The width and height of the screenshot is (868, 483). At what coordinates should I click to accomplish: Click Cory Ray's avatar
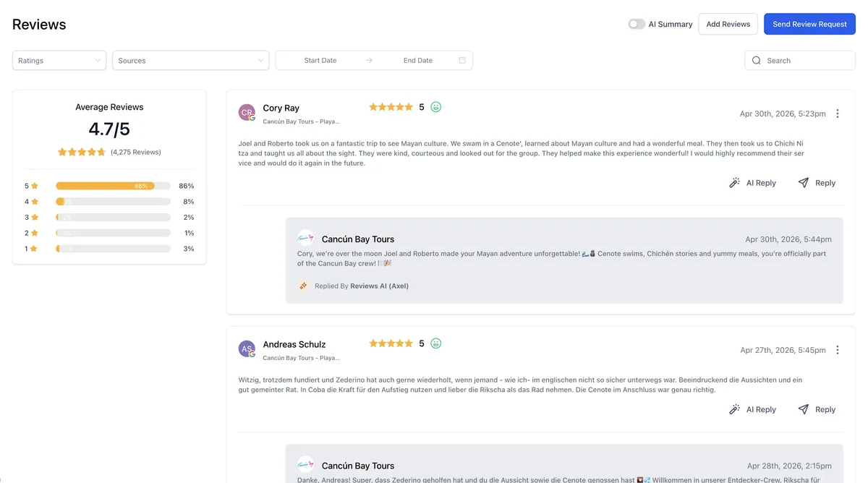[247, 113]
